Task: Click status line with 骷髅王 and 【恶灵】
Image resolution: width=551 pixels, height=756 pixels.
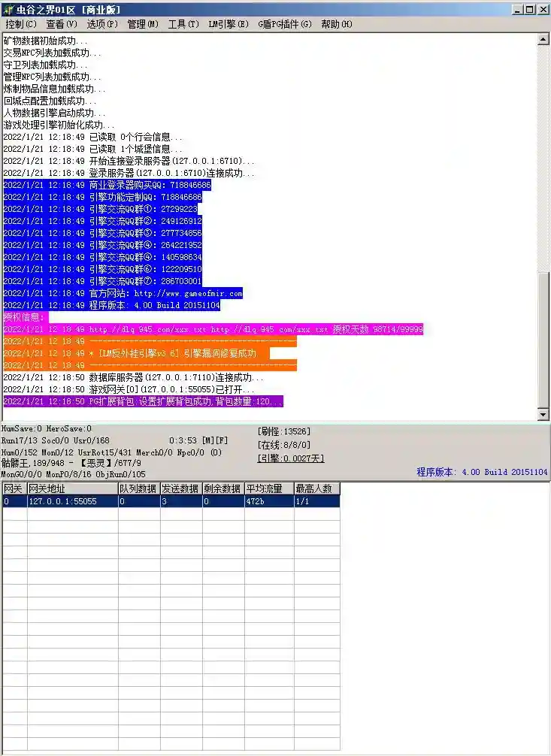Action: (71, 463)
